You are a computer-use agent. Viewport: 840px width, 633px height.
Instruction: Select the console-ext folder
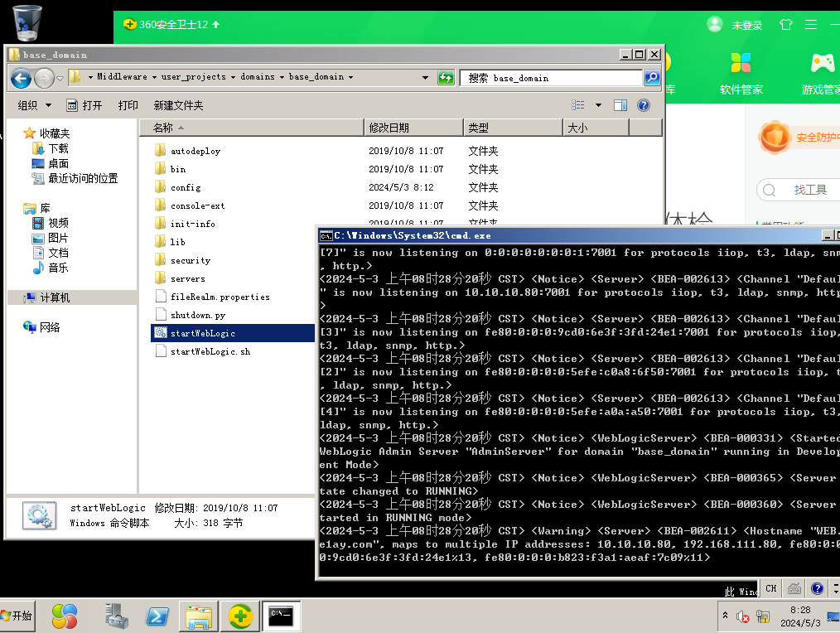(197, 205)
